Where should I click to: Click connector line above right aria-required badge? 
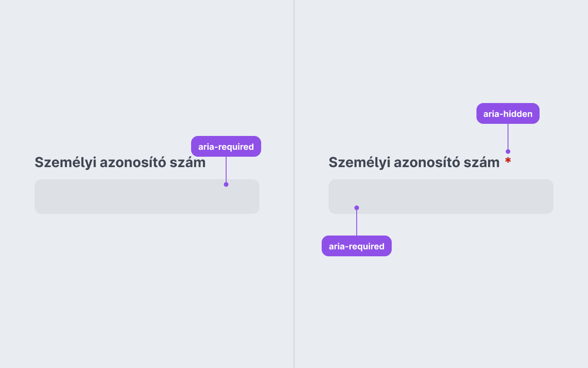[357, 223]
